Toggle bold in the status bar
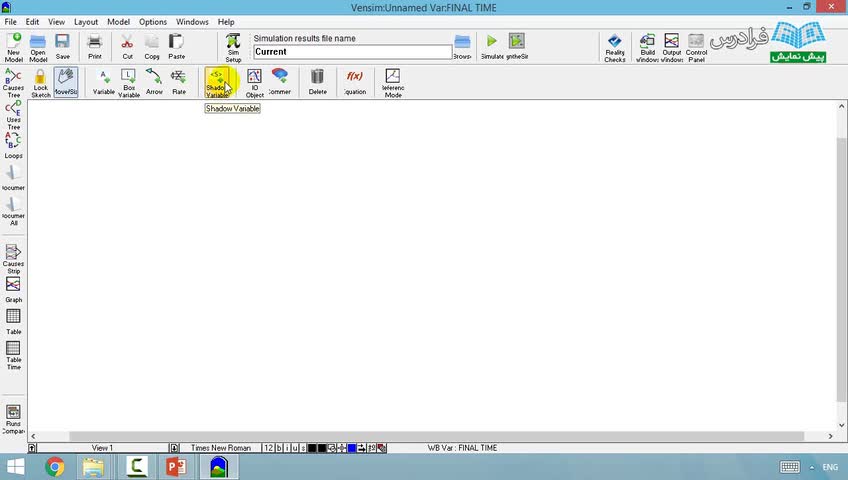848x480 pixels. [279, 448]
